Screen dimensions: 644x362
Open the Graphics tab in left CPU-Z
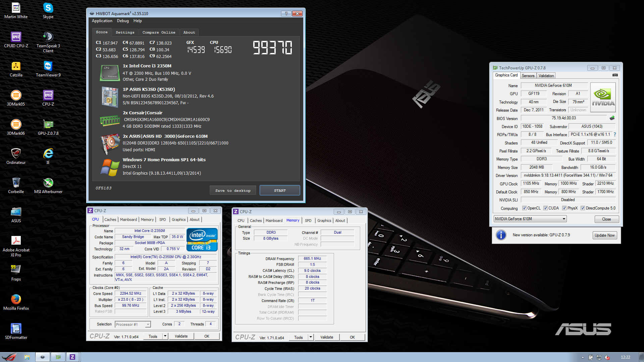click(x=178, y=220)
